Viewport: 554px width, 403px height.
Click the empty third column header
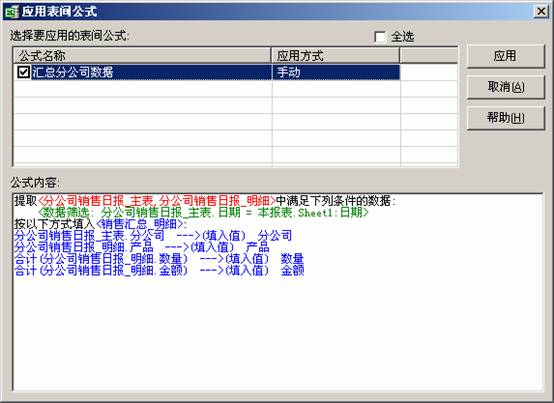(429, 55)
